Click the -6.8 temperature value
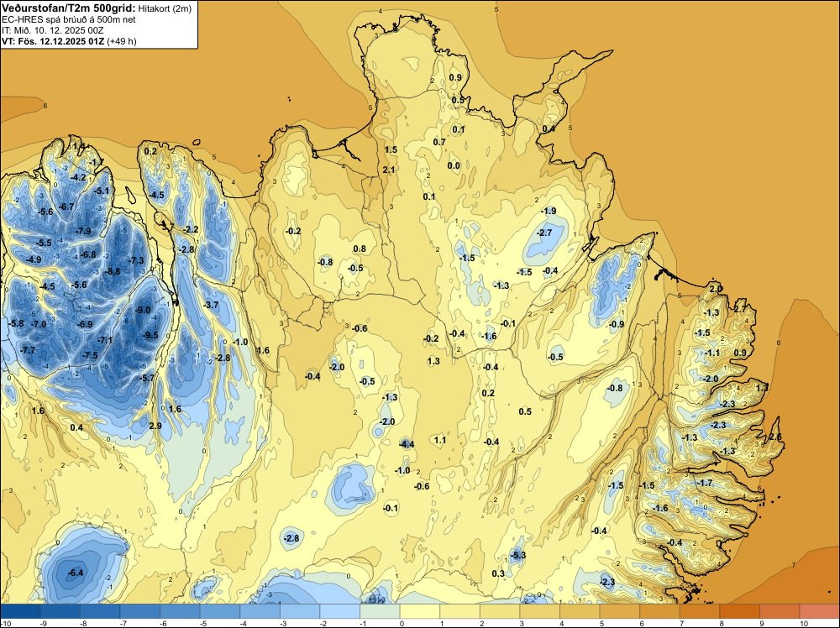Screen dimensions: 840x628 click(x=88, y=254)
